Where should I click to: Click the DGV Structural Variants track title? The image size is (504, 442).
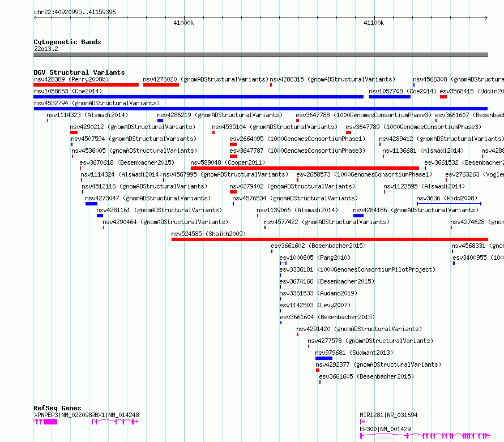pyautogui.click(x=79, y=72)
